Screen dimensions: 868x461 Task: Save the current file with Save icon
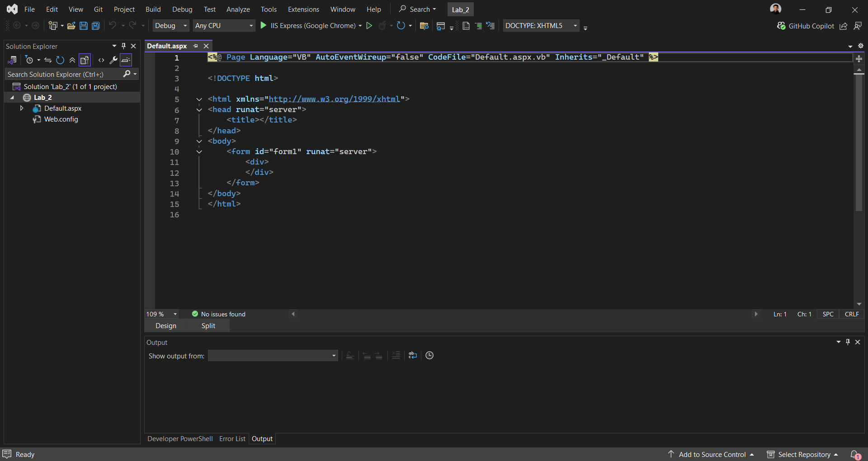[84, 26]
